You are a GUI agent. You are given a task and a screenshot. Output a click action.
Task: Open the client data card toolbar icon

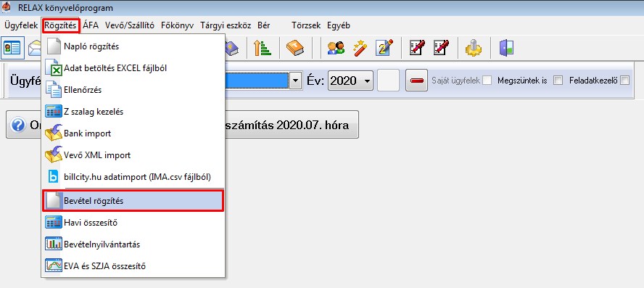(x=13, y=47)
